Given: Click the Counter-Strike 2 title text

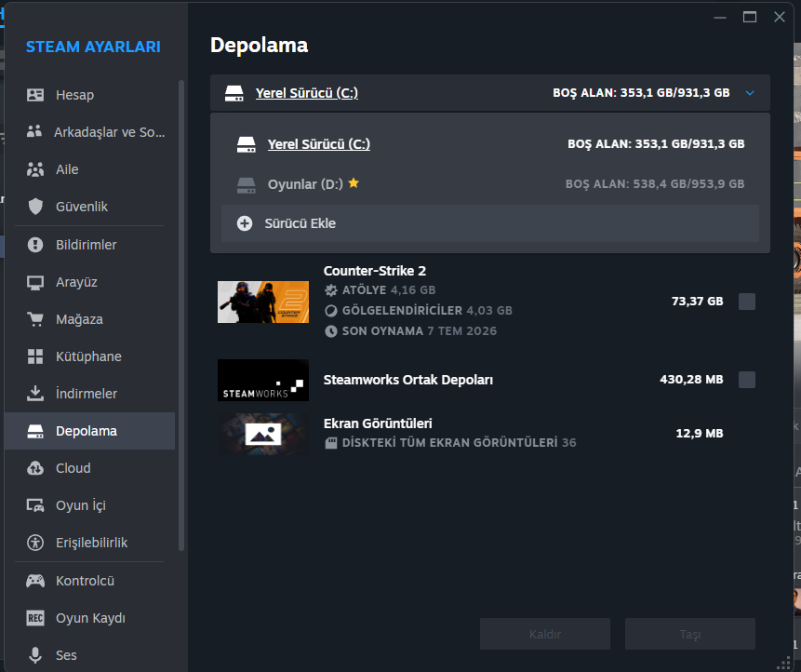Looking at the screenshot, I should pyautogui.click(x=374, y=271).
